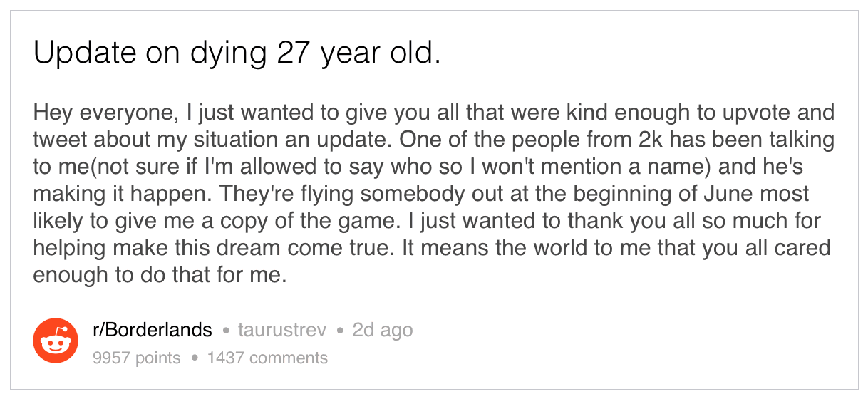Screen dimensions: 868x399
Task: Click the '2d ago' timestamp
Action: pyautogui.click(x=382, y=331)
